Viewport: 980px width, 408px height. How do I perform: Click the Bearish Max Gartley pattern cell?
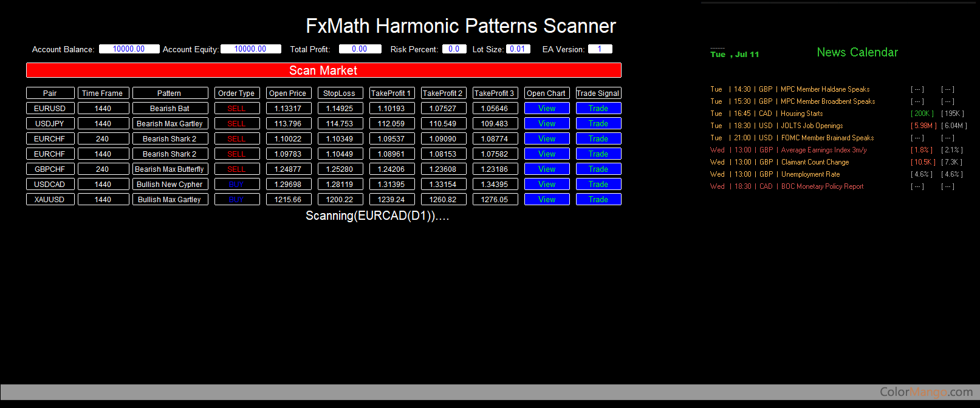click(170, 123)
